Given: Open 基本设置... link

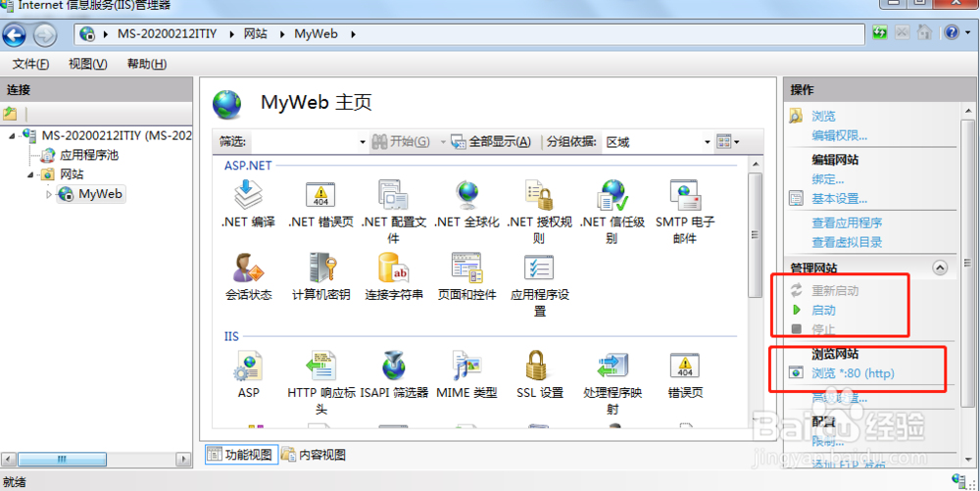Looking at the screenshot, I should tap(840, 199).
